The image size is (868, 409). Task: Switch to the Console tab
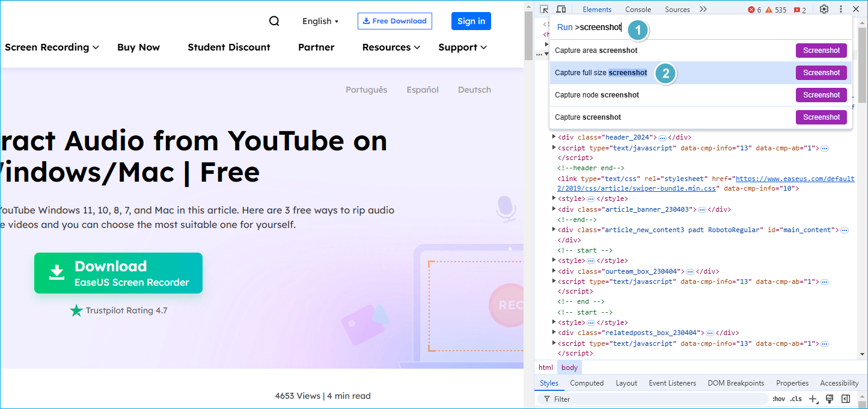tap(638, 10)
